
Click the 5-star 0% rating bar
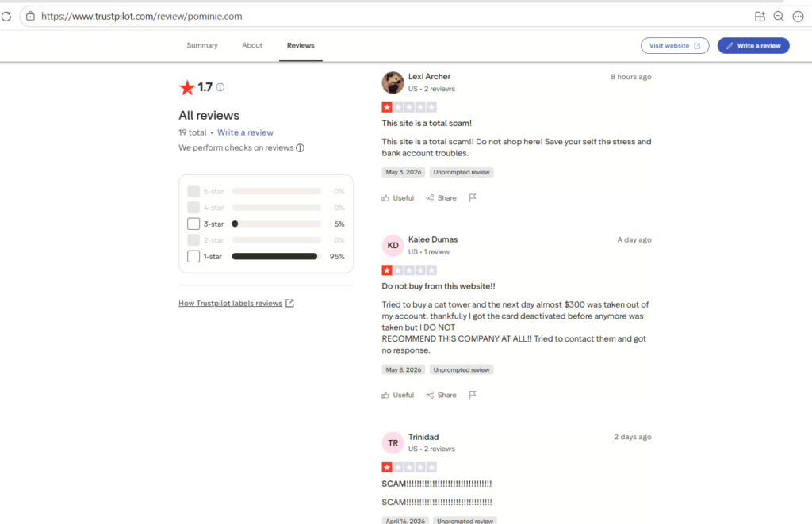coord(277,191)
